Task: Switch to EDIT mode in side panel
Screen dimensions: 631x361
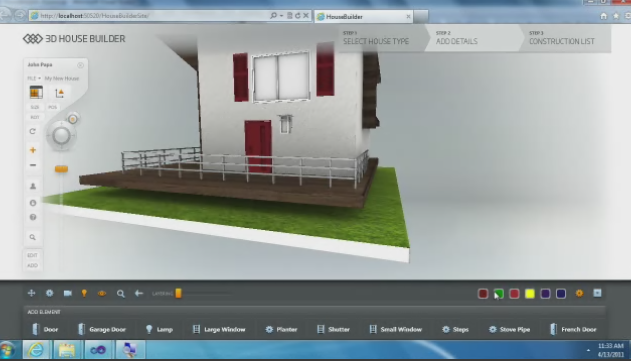Action: pos(32,255)
